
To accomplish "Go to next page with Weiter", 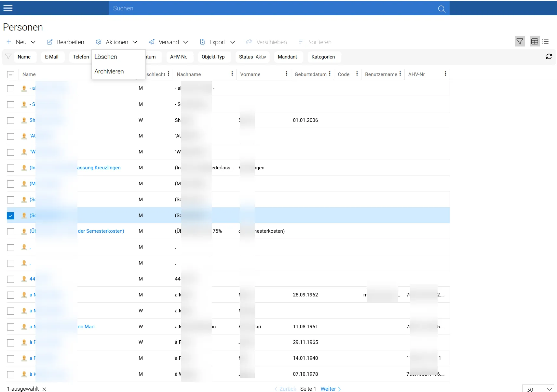I will tap(331, 389).
